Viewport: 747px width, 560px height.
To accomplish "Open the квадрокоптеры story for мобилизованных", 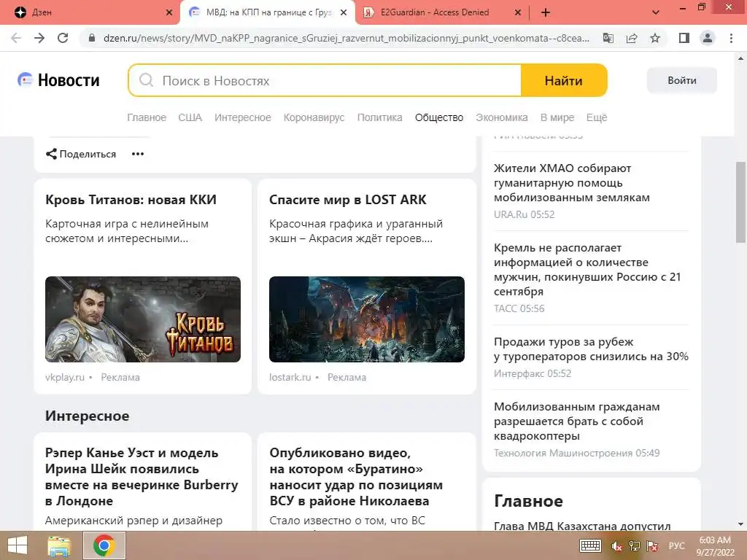I will click(x=577, y=421).
